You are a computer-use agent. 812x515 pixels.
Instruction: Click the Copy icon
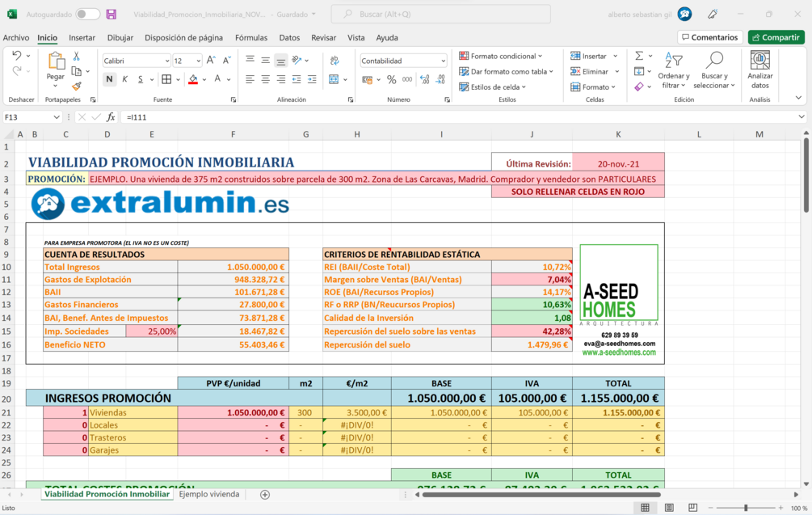pyautogui.click(x=77, y=71)
